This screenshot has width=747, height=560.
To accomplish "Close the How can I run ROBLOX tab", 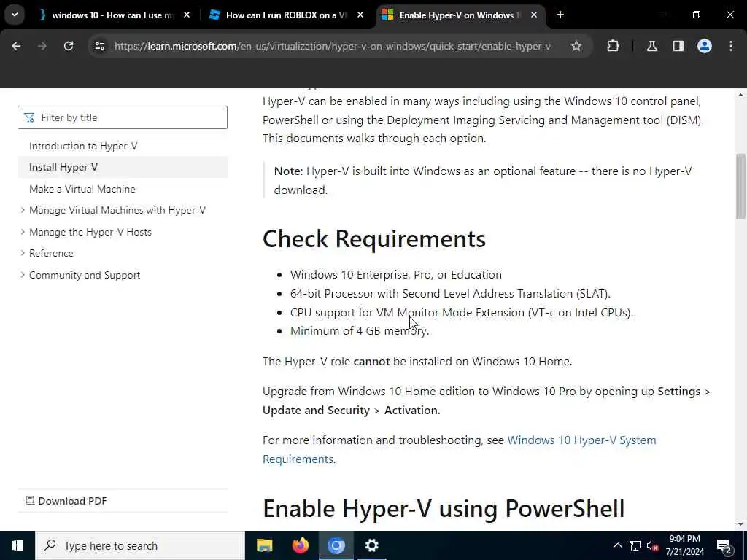I will [360, 15].
